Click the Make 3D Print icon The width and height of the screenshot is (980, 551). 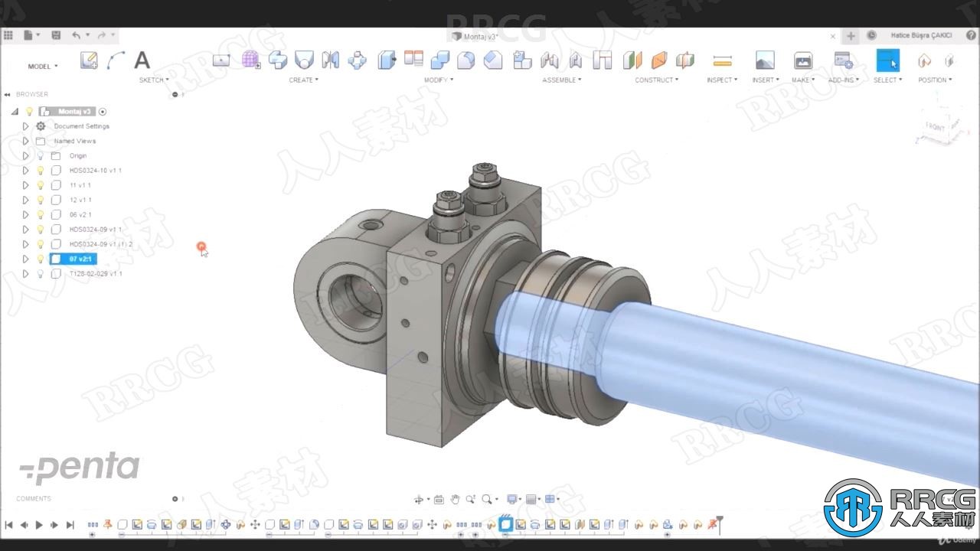point(802,60)
